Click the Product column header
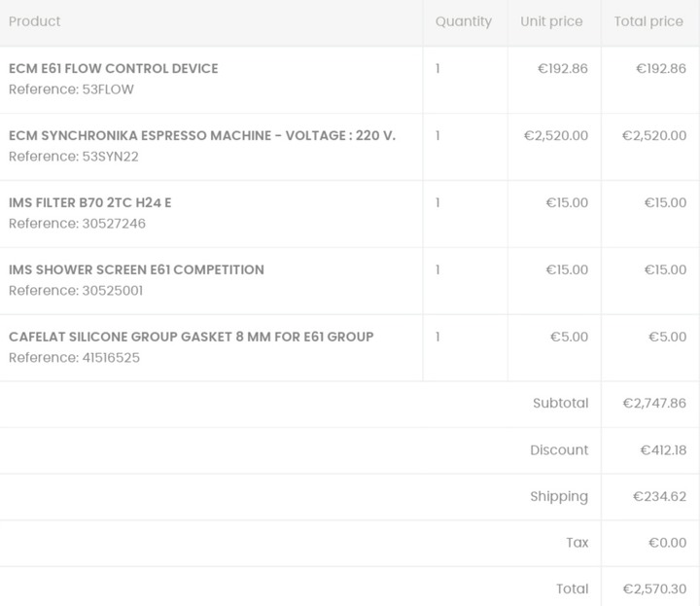The height and width of the screenshot is (606, 700). 34,21
